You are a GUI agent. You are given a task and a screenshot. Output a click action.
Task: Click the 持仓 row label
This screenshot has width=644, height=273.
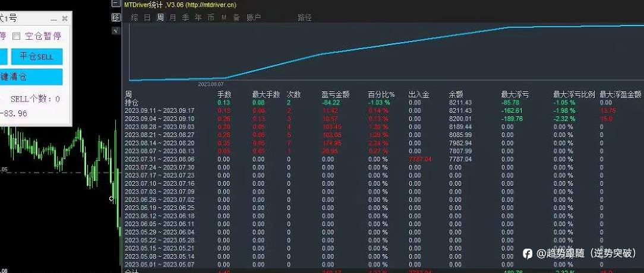[131, 103]
